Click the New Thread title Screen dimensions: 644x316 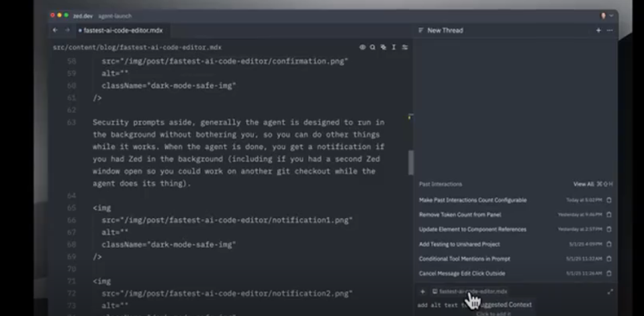pyautogui.click(x=445, y=30)
